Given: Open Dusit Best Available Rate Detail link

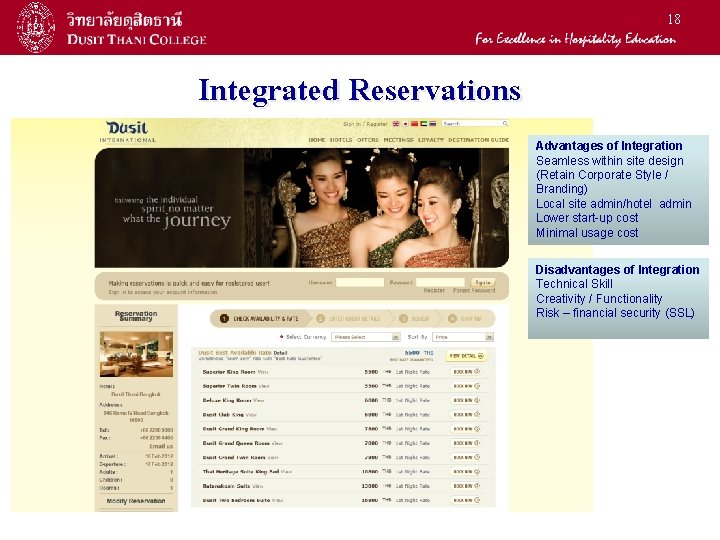Looking at the screenshot, I should coord(280,353).
